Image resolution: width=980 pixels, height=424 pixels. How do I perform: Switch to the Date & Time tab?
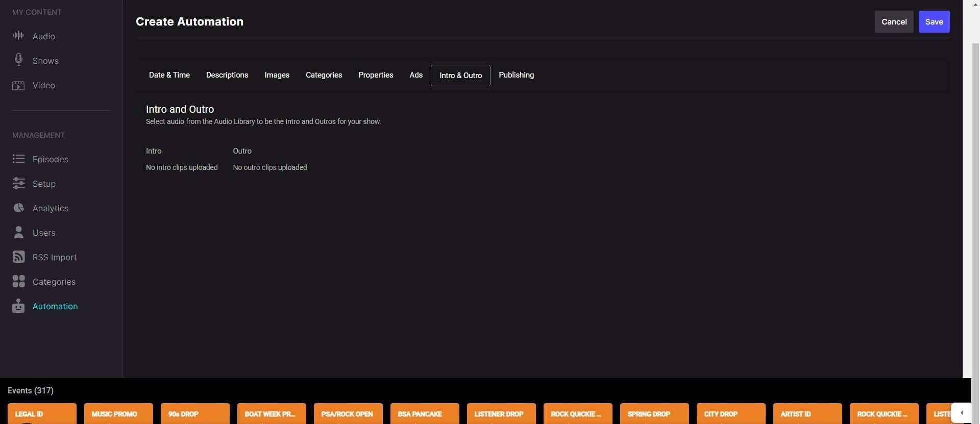coord(169,75)
